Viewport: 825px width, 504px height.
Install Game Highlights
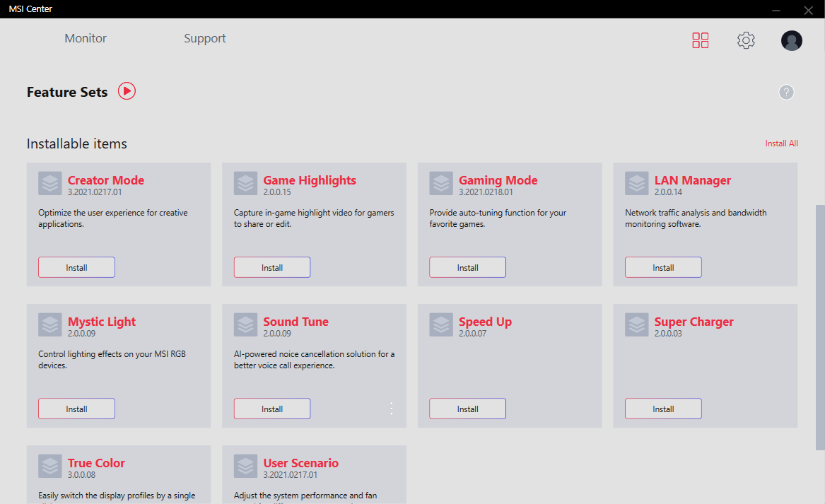[272, 267]
